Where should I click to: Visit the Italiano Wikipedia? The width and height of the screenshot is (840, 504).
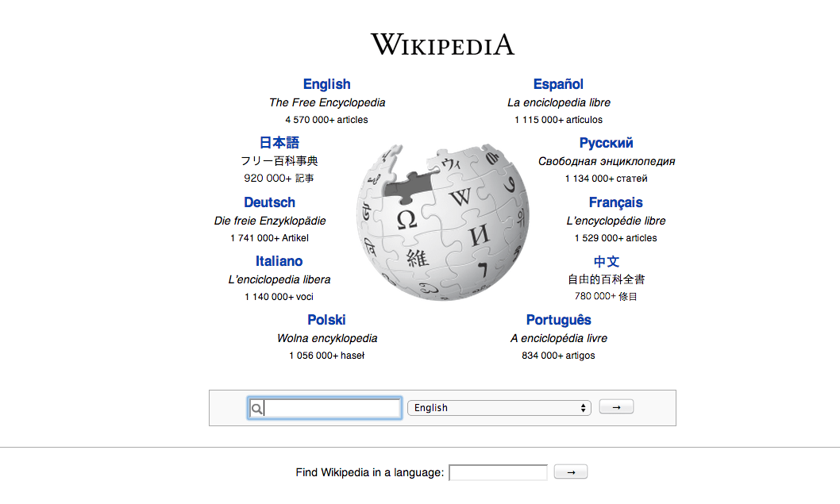pos(279,261)
